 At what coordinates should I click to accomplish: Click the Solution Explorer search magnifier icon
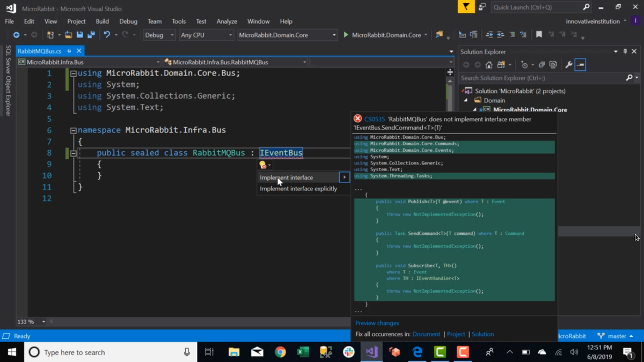coord(630,78)
